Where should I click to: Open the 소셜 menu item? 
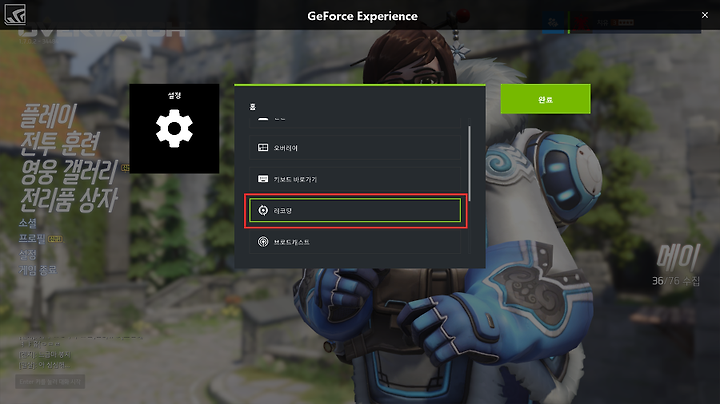(28, 224)
